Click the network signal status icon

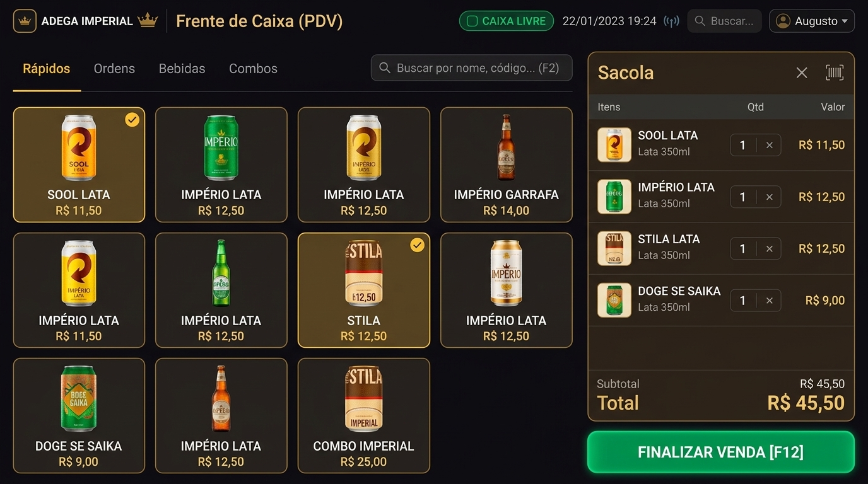(x=672, y=21)
